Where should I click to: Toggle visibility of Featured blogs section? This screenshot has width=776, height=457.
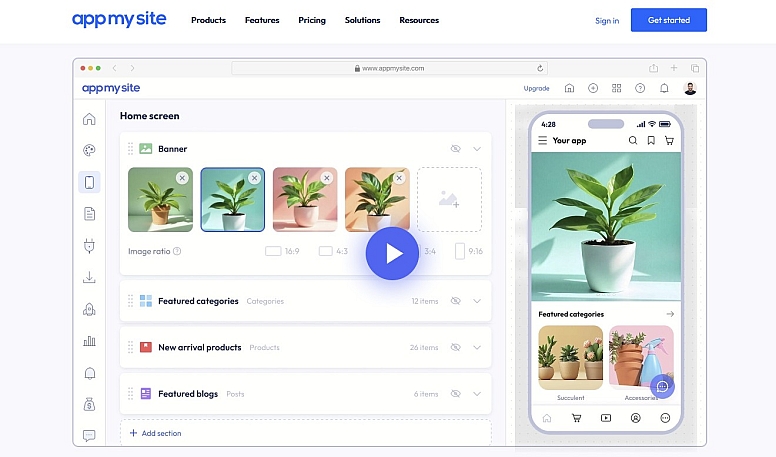click(455, 394)
